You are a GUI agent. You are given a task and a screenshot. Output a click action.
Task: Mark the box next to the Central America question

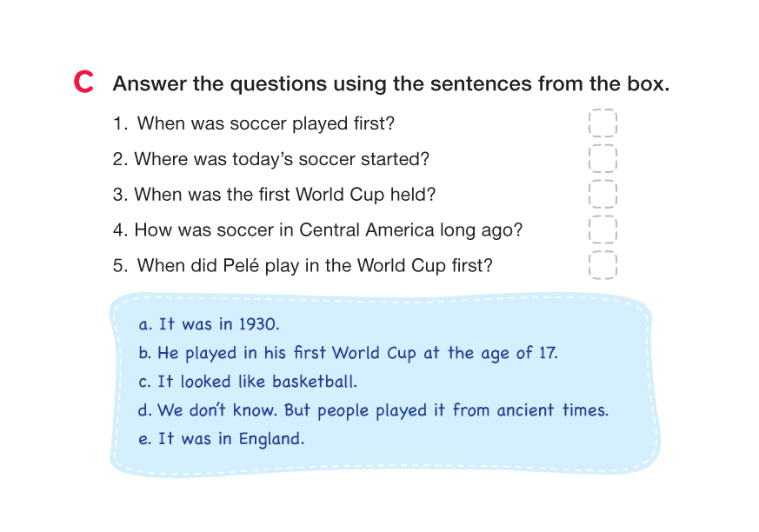(x=603, y=229)
